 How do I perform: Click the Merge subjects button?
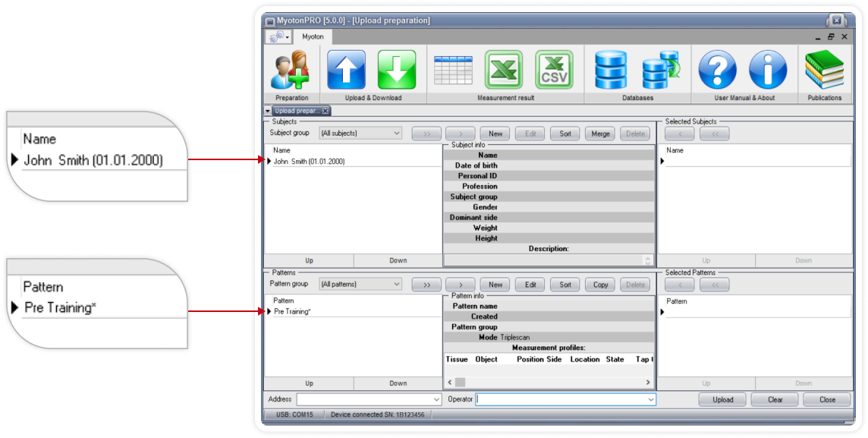tap(600, 134)
